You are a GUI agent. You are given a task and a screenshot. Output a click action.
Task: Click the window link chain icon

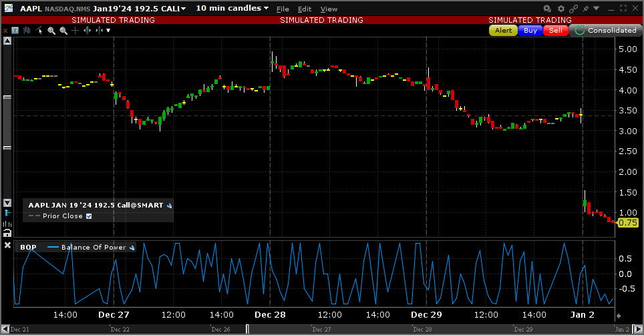(x=573, y=8)
